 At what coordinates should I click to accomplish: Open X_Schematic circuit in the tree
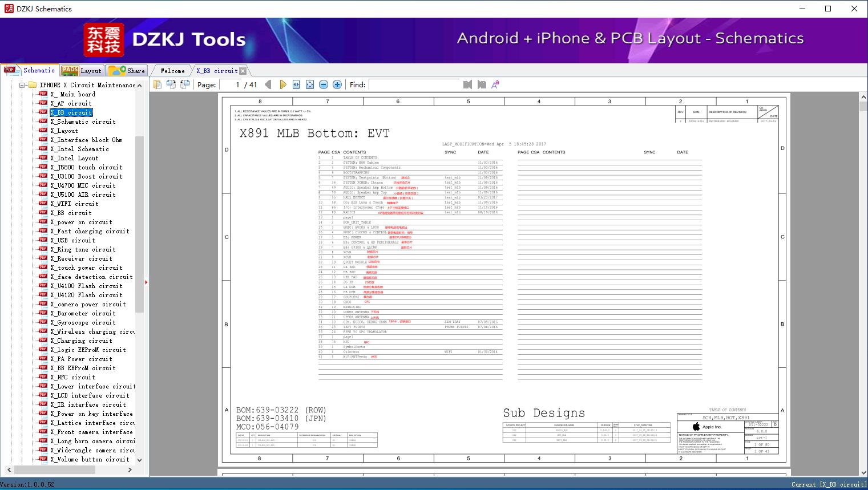click(83, 122)
